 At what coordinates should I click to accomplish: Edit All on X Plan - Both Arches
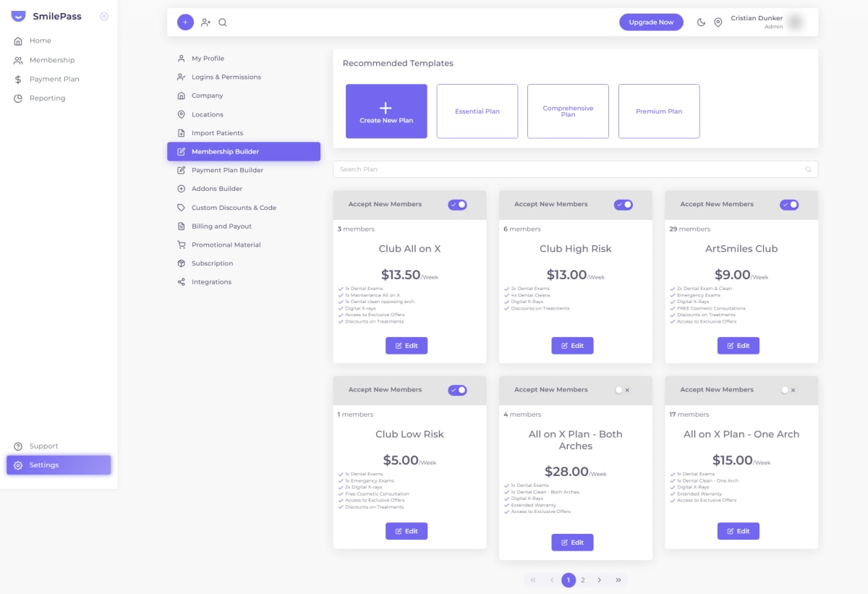[572, 543]
